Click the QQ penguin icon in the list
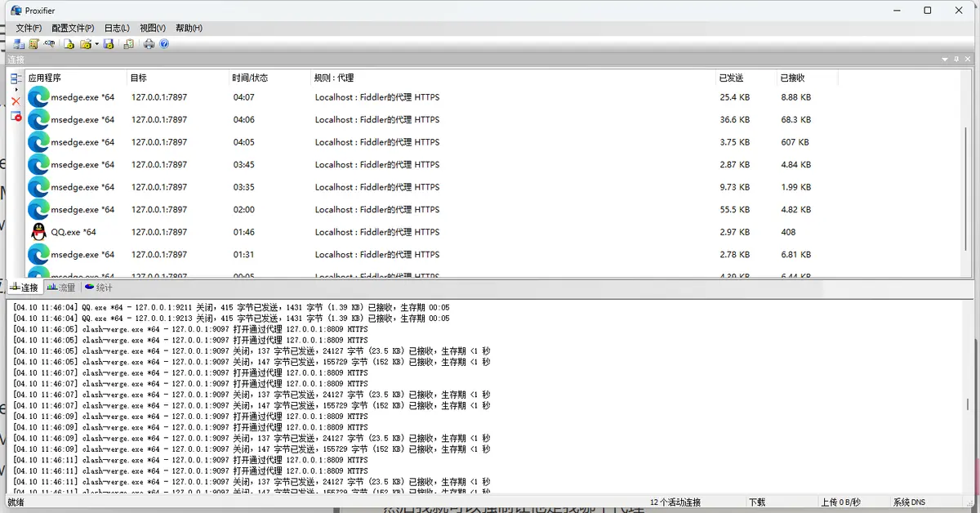Viewport: 980px width, 513px height. click(38, 232)
